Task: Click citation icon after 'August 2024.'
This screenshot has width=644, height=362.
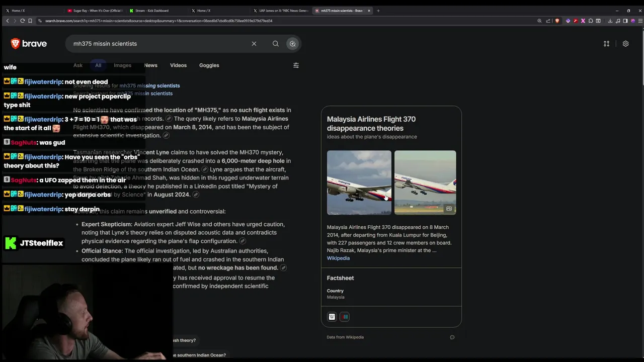Action: click(196, 195)
